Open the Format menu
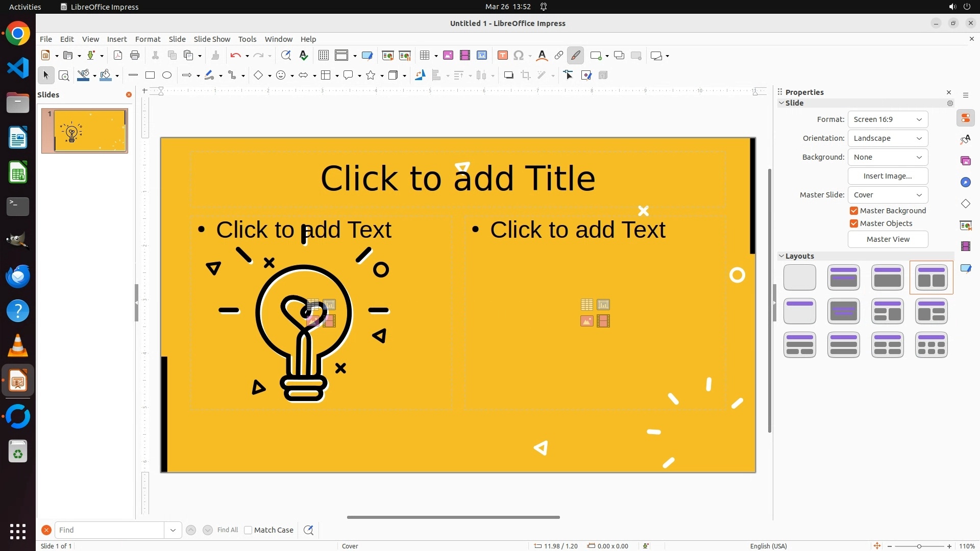The image size is (980, 551). pos(148,39)
